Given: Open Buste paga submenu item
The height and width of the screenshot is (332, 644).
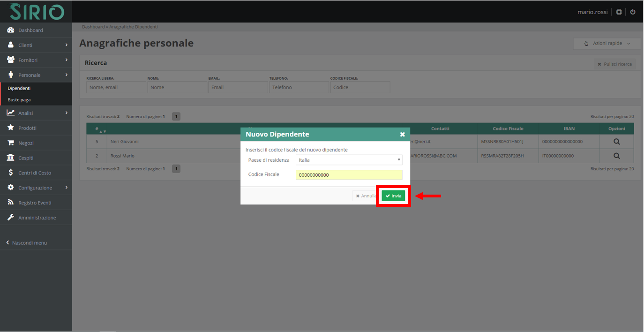Looking at the screenshot, I should [x=19, y=100].
